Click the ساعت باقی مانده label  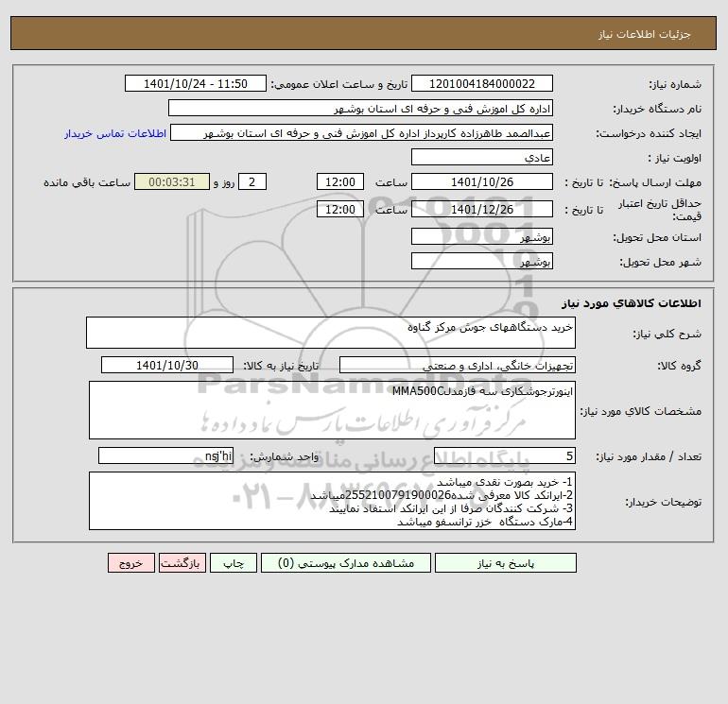coord(87,182)
